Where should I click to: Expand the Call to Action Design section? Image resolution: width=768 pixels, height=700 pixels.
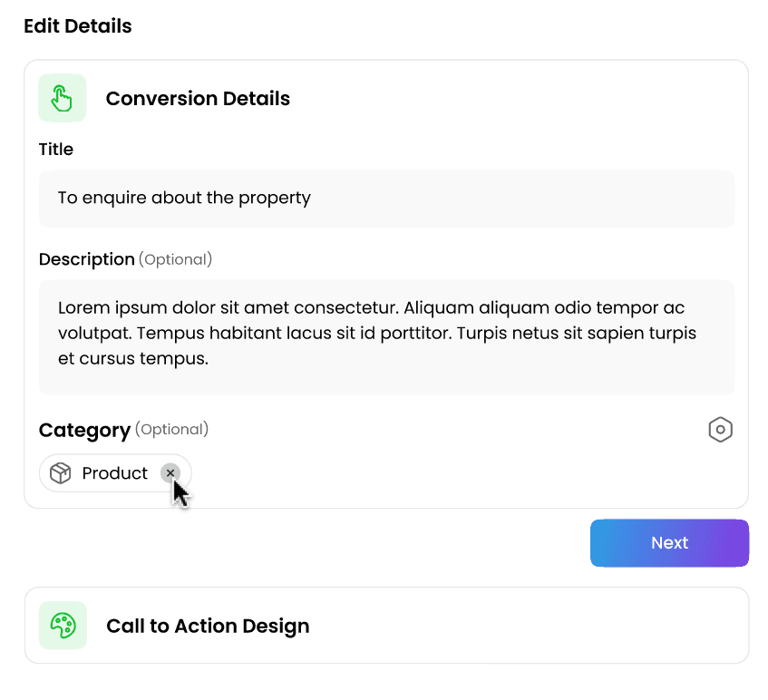(x=208, y=626)
